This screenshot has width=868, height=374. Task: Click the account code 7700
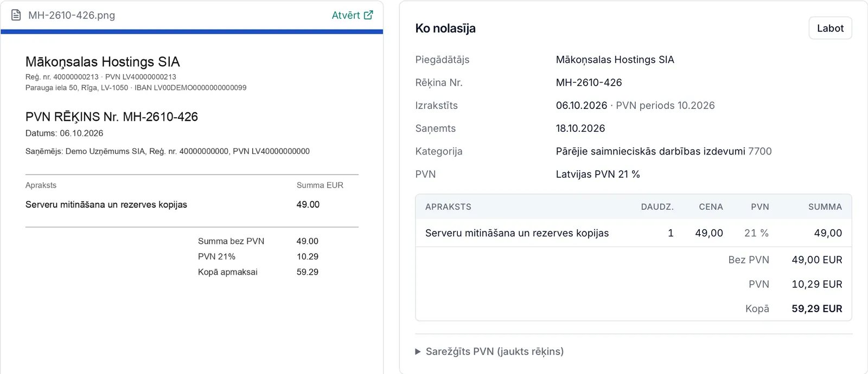tap(759, 151)
